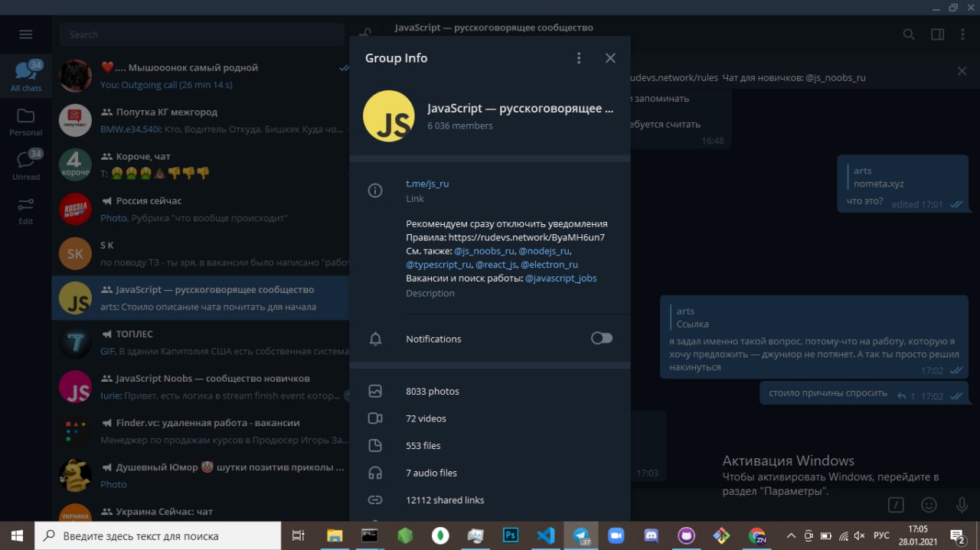Open the ТОПЛЕС channel
Image resolution: width=980 pixels, height=550 pixels.
pos(201,342)
